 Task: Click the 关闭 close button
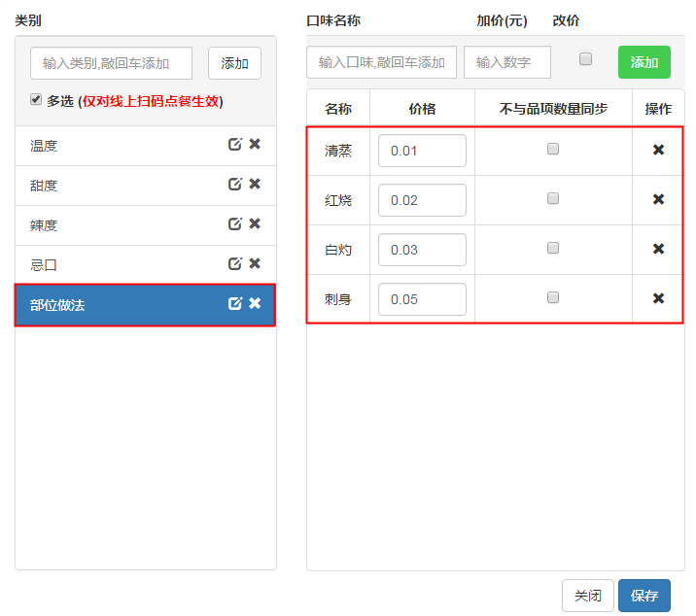(587, 596)
